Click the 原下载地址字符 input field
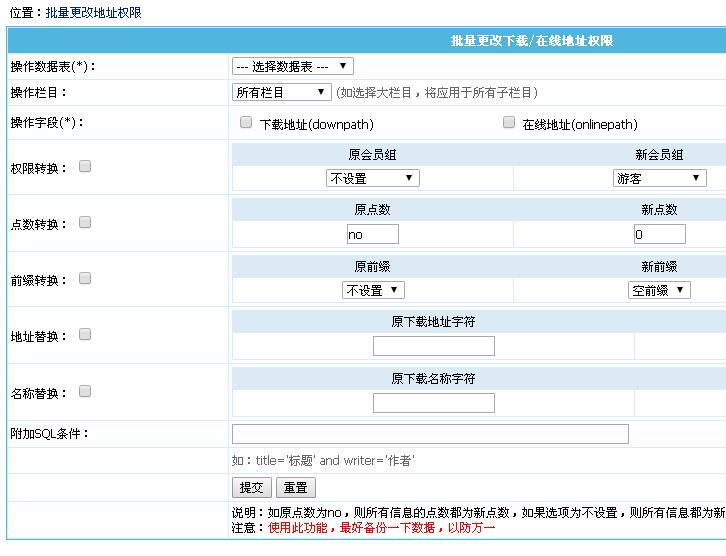Image resolution: width=726 pixels, height=556 pixels. click(434, 346)
